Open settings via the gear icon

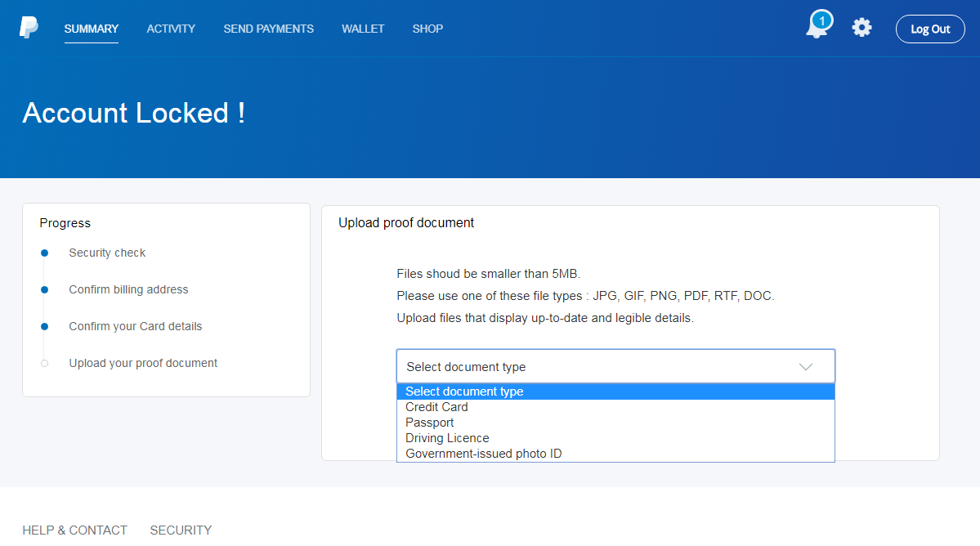(861, 28)
